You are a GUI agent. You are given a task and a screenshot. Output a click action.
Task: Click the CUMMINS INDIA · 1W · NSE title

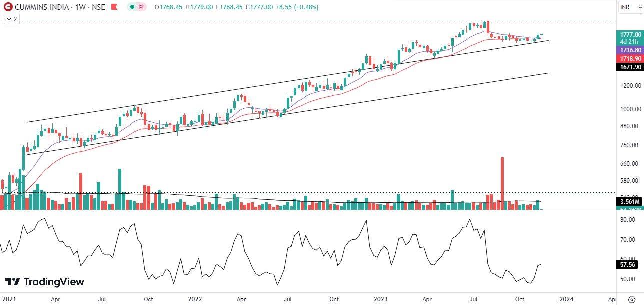pyautogui.click(x=60, y=7)
